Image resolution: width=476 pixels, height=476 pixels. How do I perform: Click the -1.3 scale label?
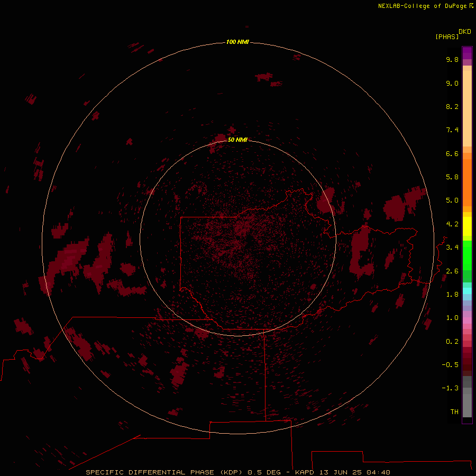[450, 388]
